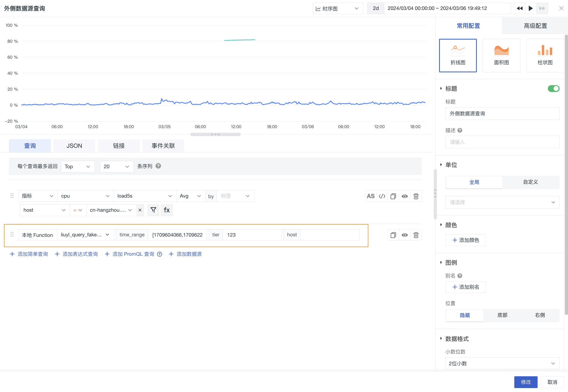568x392 pixels.
Task: Collapse the 单位 section
Action: click(x=441, y=165)
